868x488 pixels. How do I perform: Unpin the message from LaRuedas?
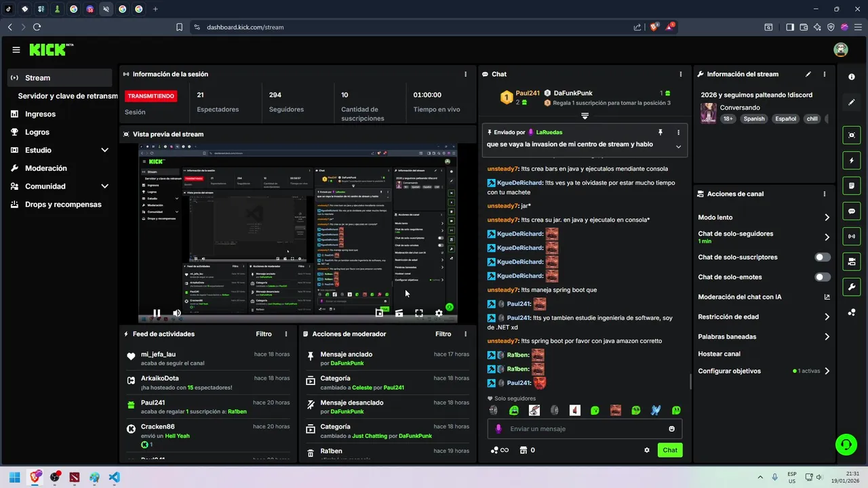[660, 132]
